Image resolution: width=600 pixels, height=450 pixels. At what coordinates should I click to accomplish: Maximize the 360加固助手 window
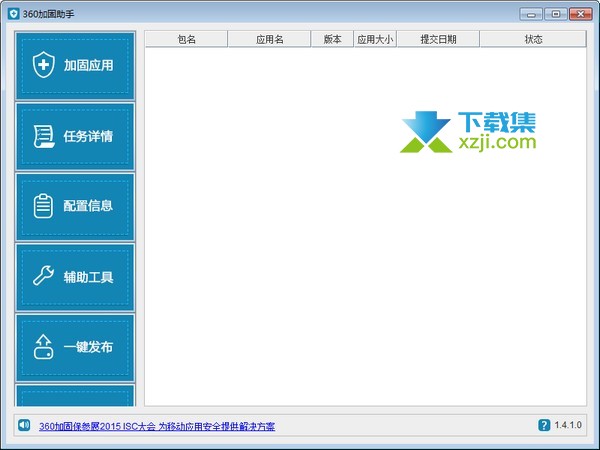point(556,15)
